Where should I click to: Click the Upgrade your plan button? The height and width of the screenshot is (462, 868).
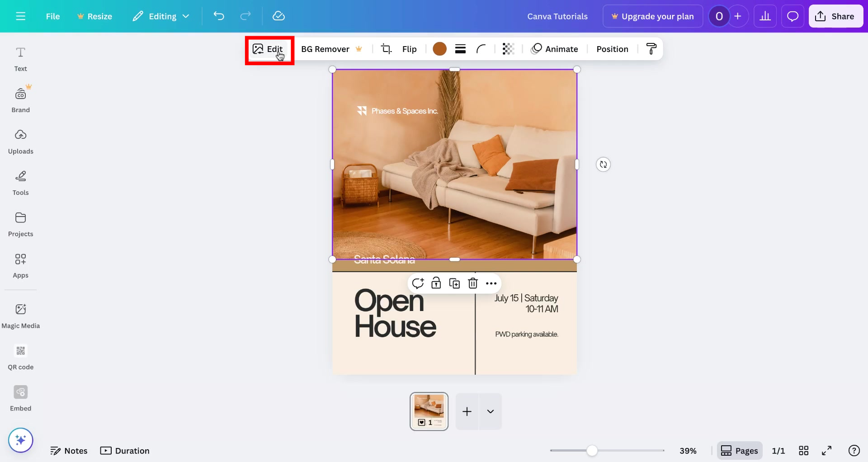[653, 16]
